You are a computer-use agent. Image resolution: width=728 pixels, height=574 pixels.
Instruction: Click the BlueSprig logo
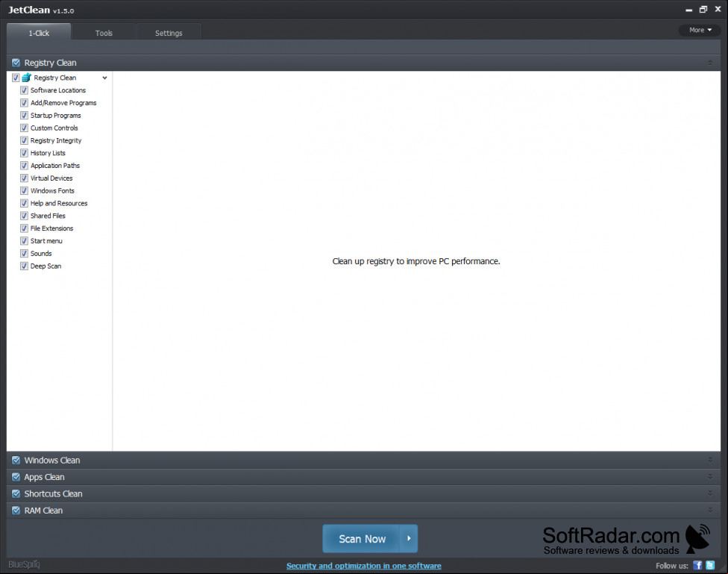[24, 565]
